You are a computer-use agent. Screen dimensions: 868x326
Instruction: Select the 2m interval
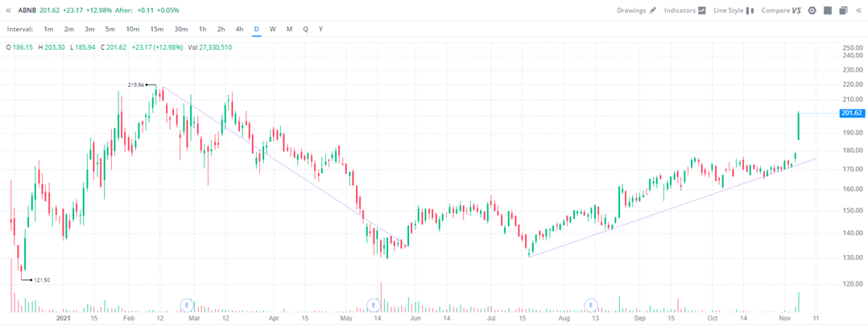[68, 29]
